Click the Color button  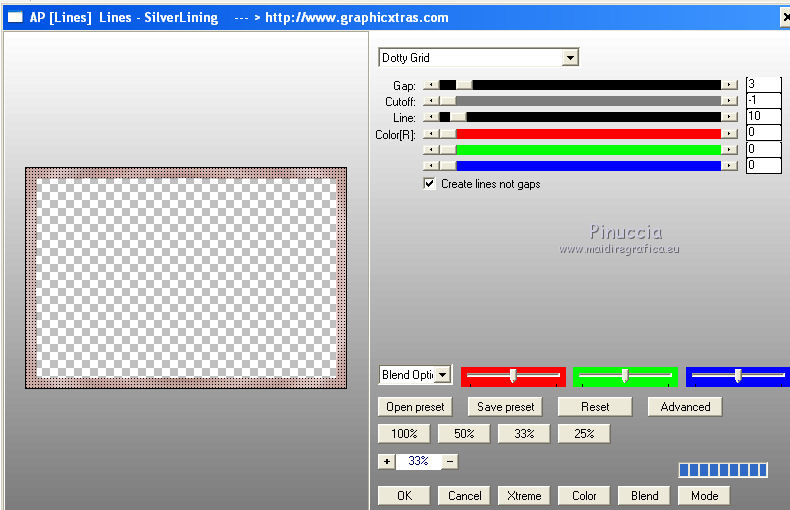pyautogui.click(x=584, y=496)
